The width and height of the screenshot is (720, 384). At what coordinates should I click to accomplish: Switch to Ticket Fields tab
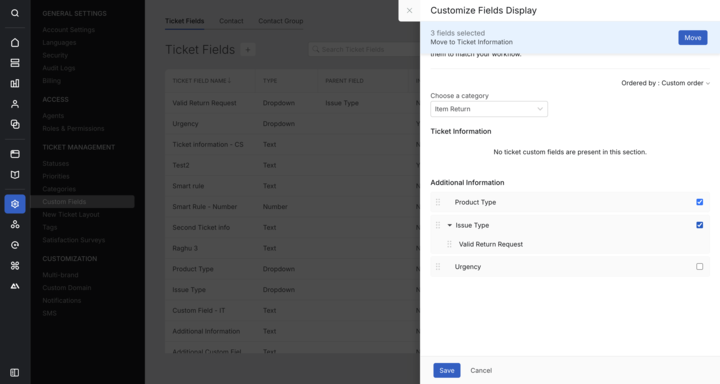185,21
